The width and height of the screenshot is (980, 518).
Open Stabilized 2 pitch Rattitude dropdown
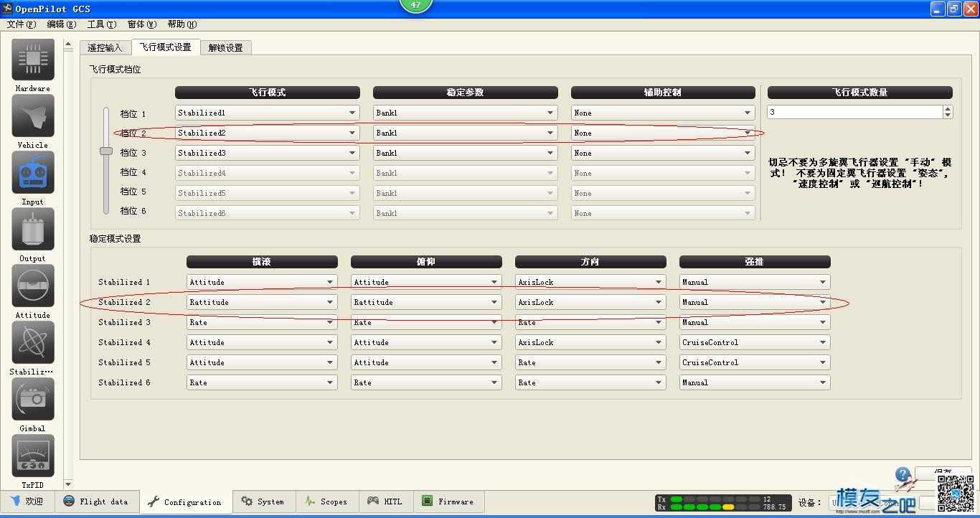(426, 302)
